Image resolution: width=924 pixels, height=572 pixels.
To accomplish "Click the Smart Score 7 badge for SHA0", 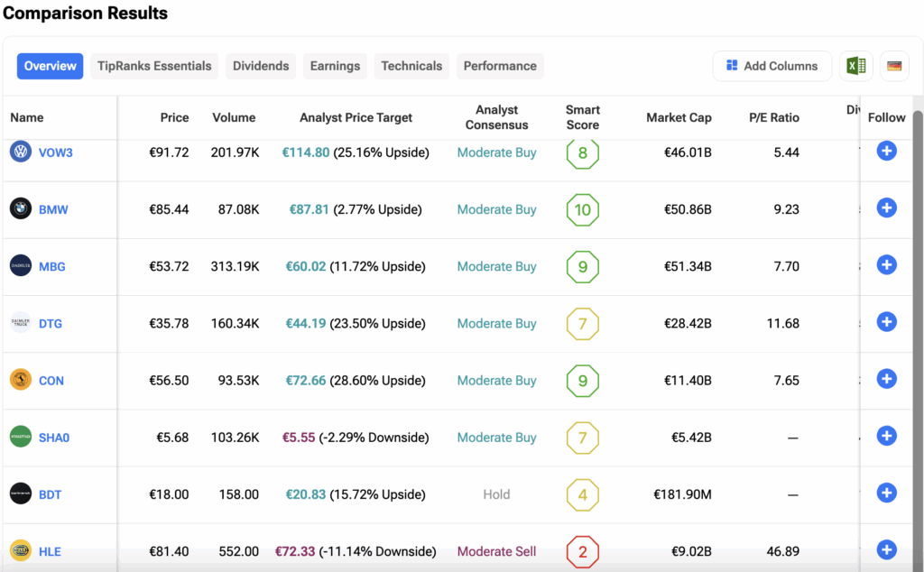I will pyautogui.click(x=583, y=438).
